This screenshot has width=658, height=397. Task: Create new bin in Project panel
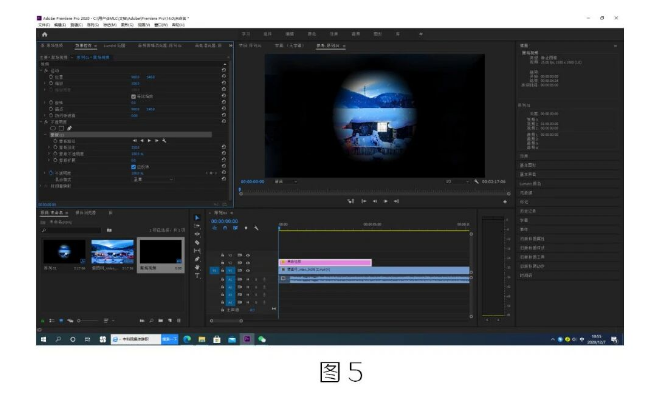click(x=161, y=321)
